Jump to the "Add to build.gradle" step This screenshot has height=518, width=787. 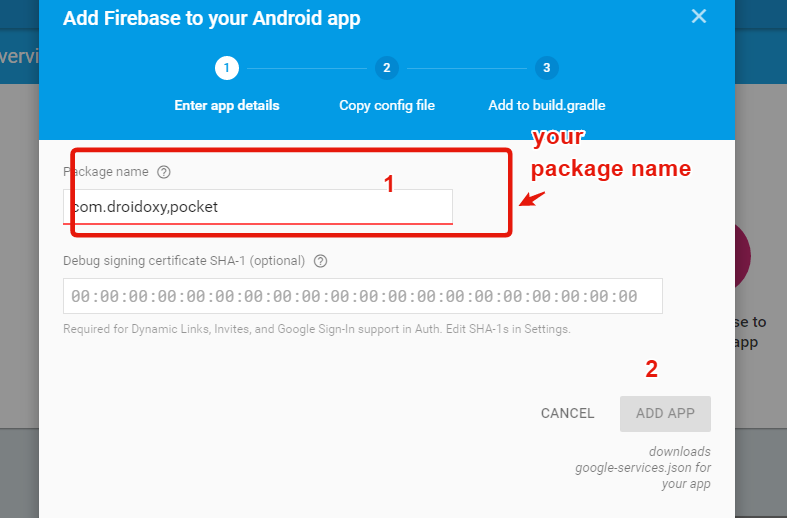pos(547,105)
